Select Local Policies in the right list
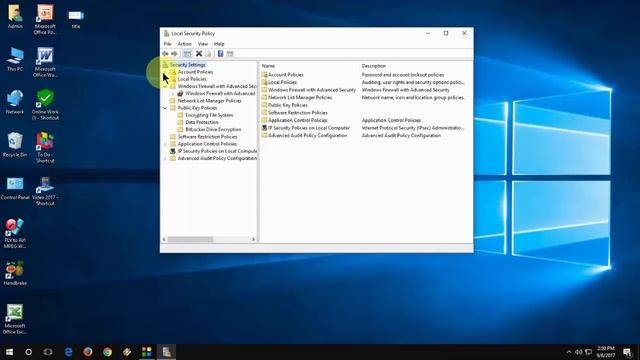Screen dimensions: 640x360 coord(282,82)
